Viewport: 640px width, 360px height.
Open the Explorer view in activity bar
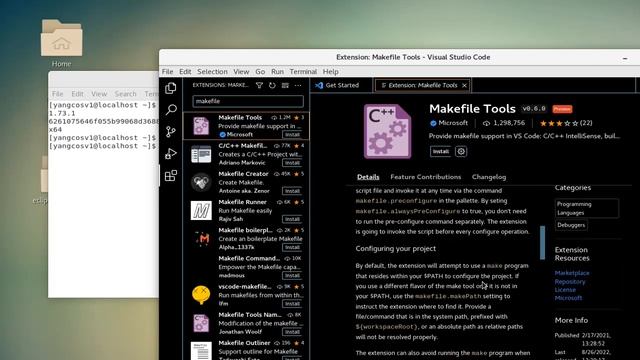tap(171, 88)
